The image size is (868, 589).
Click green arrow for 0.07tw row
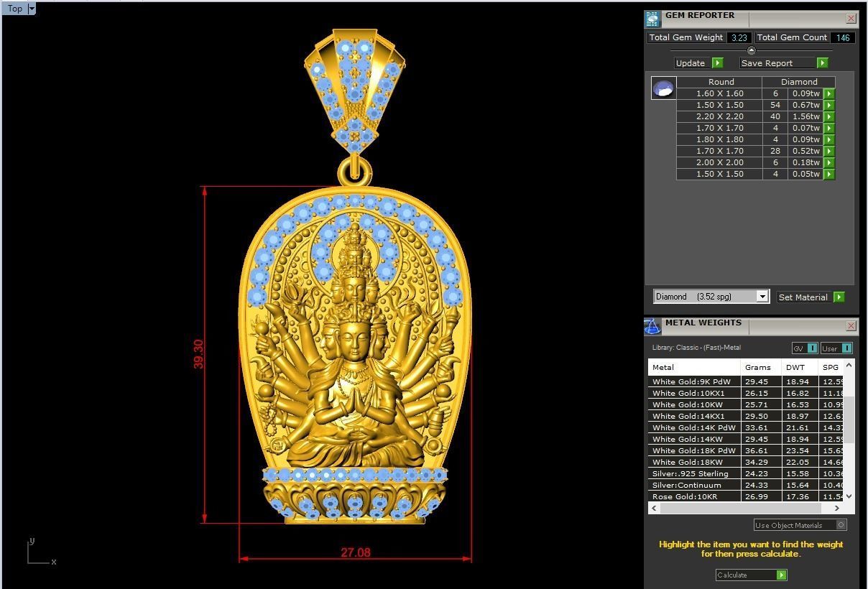tap(828, 128)
